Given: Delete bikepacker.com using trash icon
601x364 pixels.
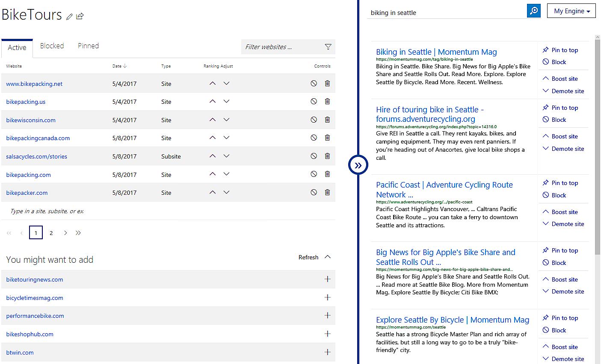Looking at the screenshot, I should click(x=327, y=192).
